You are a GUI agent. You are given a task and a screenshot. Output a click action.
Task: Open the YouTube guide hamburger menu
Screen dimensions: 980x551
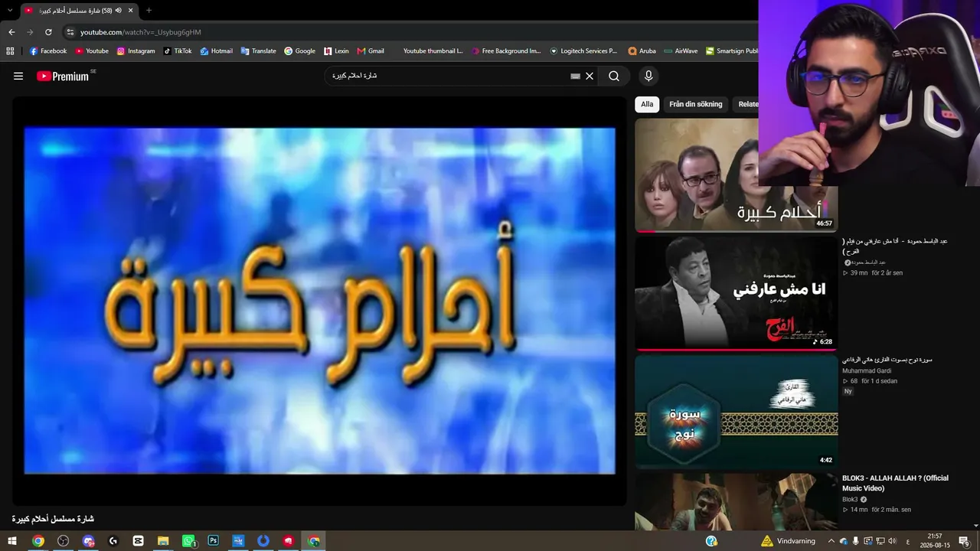tap(18, 76)
